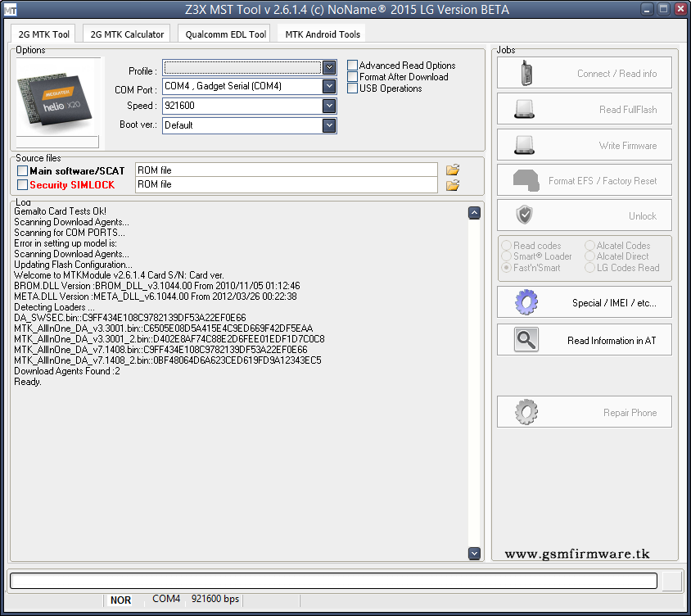
Task: Tick the Main software/SCAT checkbox
Action: pyautogui.click(x=22, y=170)
